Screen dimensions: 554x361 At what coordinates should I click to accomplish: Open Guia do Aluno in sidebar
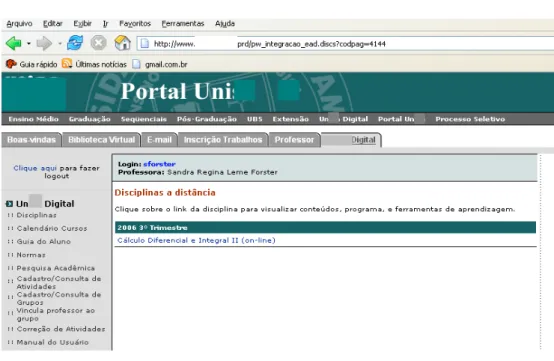coord(44,242)
